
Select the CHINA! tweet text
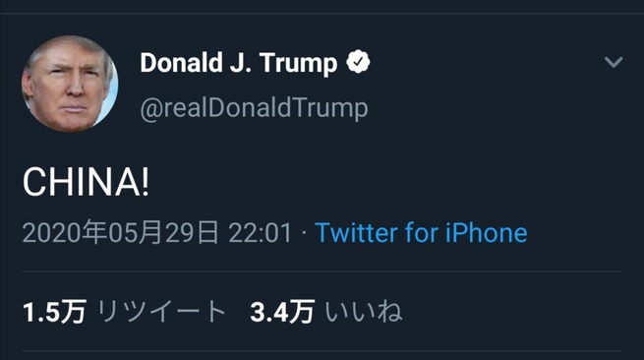tap(86, 182)
